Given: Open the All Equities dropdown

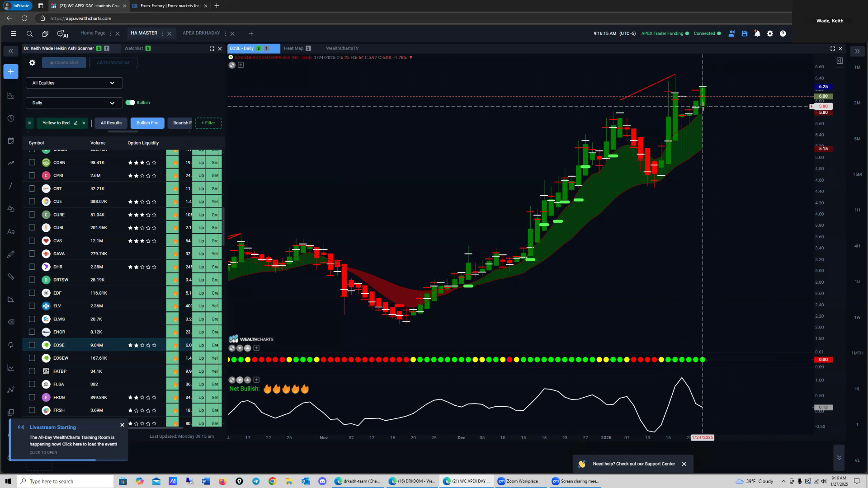Looking at the screenshot, I should (74, 83).
